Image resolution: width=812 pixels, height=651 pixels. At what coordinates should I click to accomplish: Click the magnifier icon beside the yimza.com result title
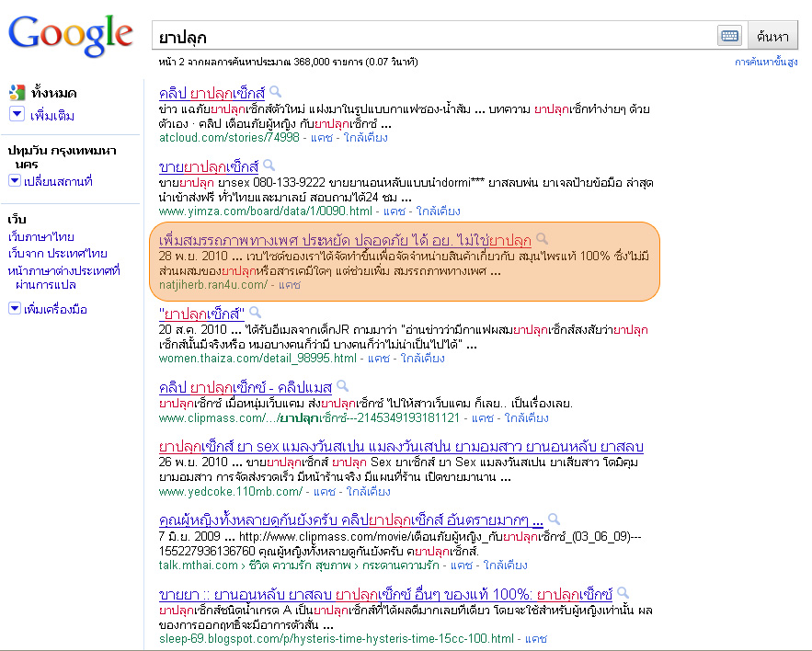tap(269, 166)
